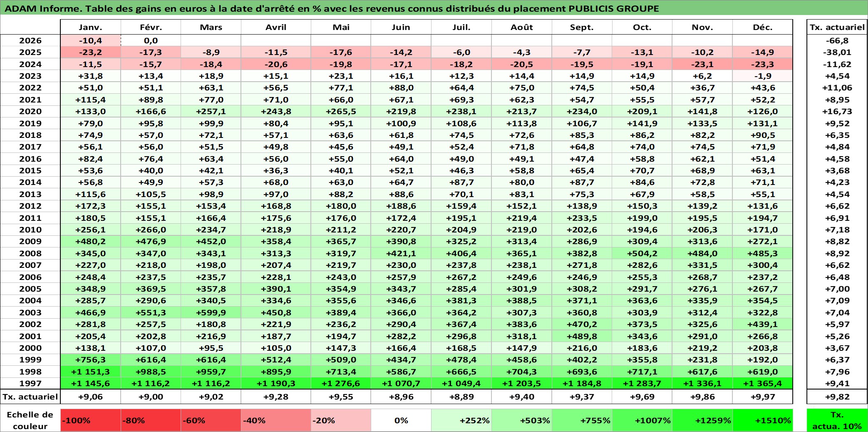Select the +11,06 actuarial rate for 2022

tap(837, 87)
